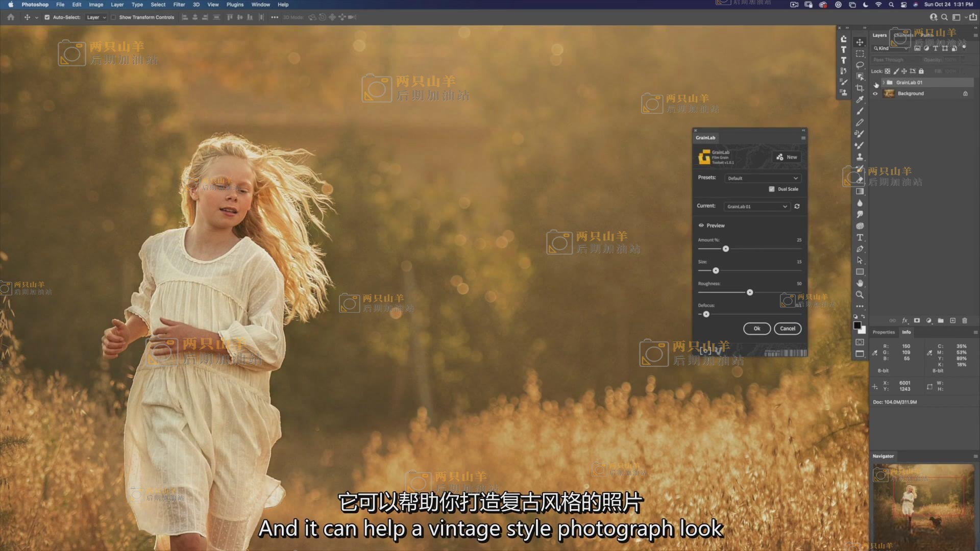Switch to the Properties tab
This screenshot has height=551, width=980.
click(884, 332)
